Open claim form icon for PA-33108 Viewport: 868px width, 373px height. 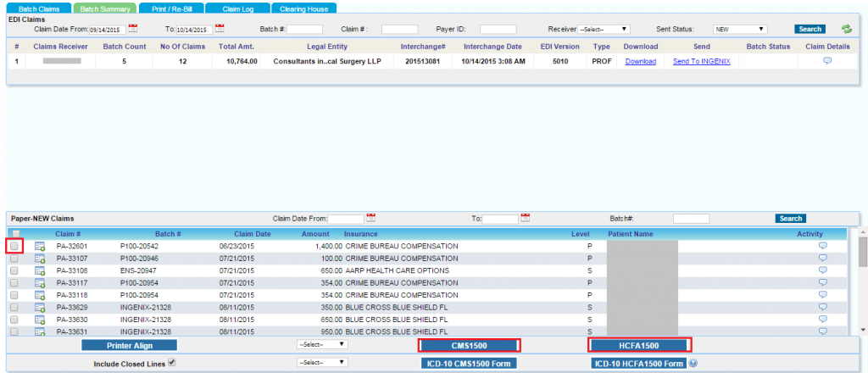coord(40,270)
